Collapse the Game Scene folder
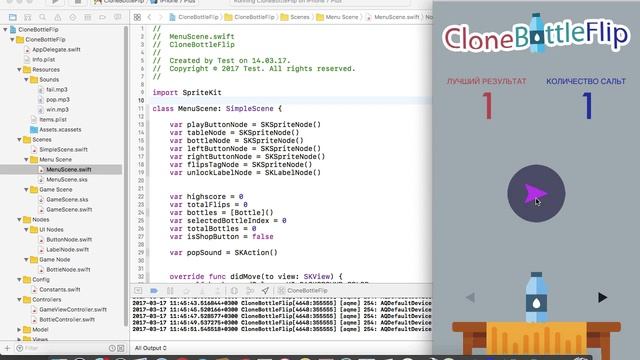Screen dimensions: 640x360 point(26,189)
